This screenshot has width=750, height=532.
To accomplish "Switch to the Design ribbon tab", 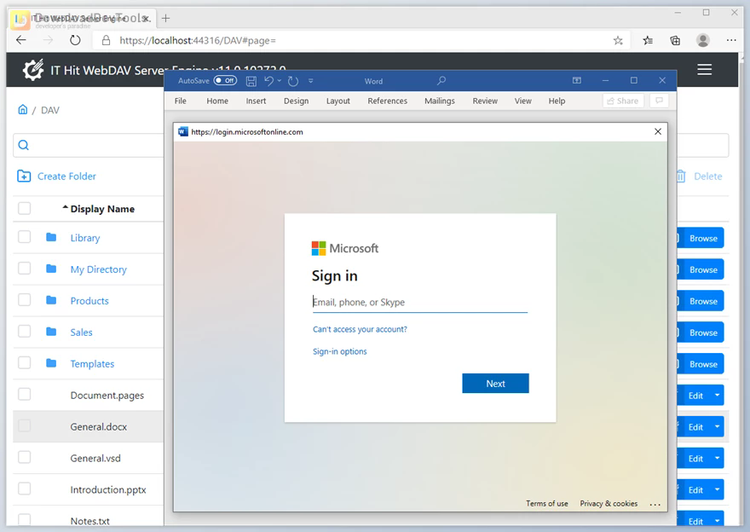I will tap(296, 101).
